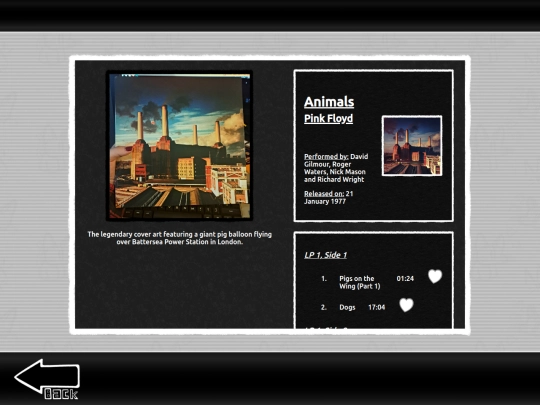
Task: Select the Dogs track title
Action: coord(347,307)
